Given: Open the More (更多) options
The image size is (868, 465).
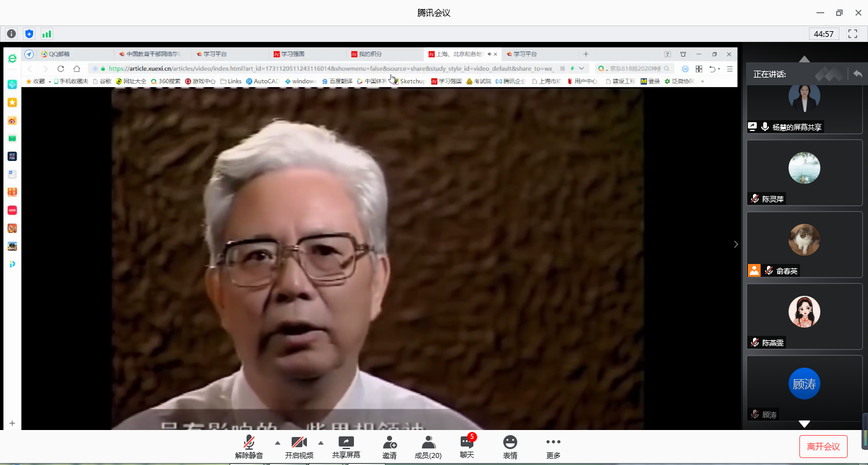Looking at the screenshot, I should pyautogui.click(x=553, y=447).
